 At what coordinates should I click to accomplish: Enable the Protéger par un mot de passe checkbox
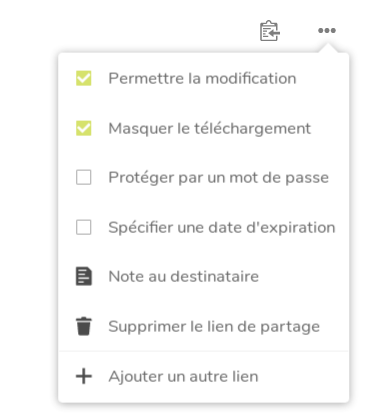84,177
